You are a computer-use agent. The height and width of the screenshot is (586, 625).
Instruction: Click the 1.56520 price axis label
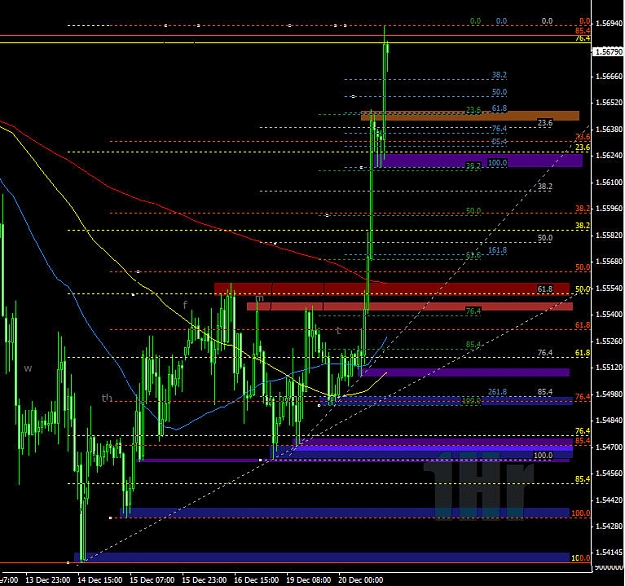[x=609, y=102]
